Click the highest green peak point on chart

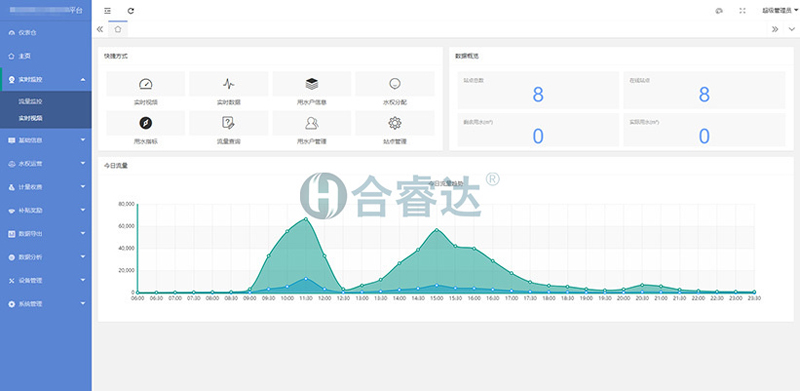tap(306, 219)
